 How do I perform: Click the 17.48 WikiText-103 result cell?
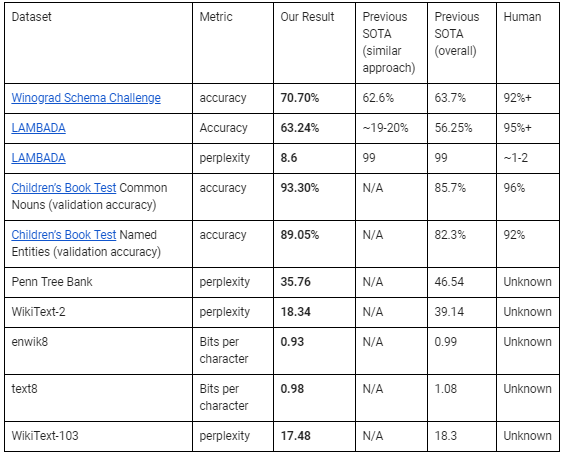click(314, 436)
